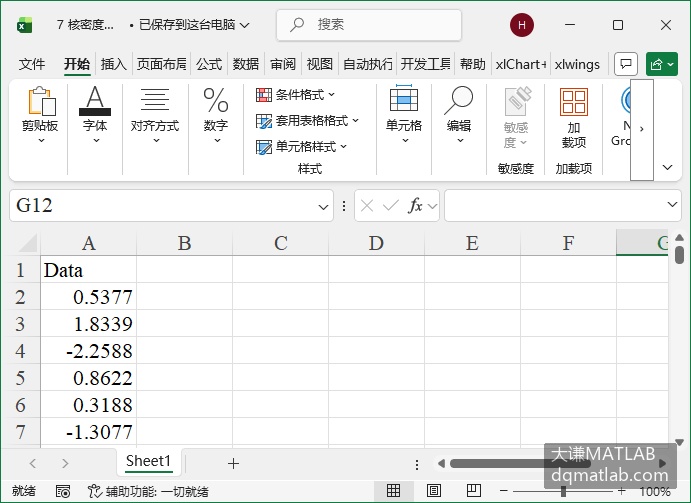Expand the saved-location dropdown in title
This screenshot has width=691, height=503.
coord(244,26)
